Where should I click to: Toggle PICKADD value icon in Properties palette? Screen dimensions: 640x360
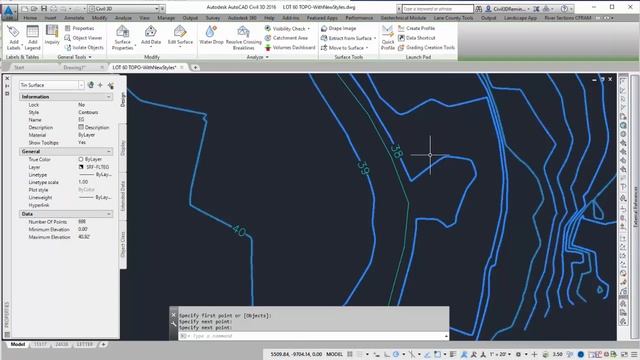pyautogui.click(x=91, y=85)
